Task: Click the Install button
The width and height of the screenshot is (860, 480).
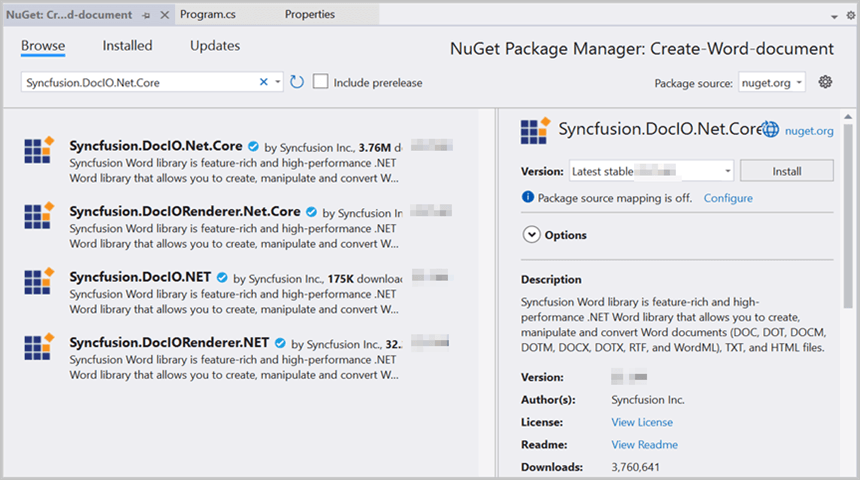Action: click(787, 171)
